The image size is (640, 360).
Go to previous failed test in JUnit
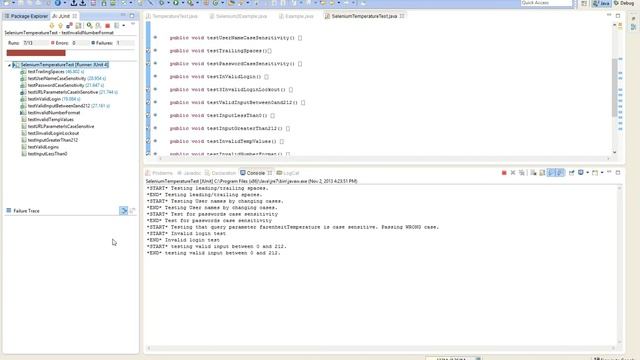coord(60,26)
